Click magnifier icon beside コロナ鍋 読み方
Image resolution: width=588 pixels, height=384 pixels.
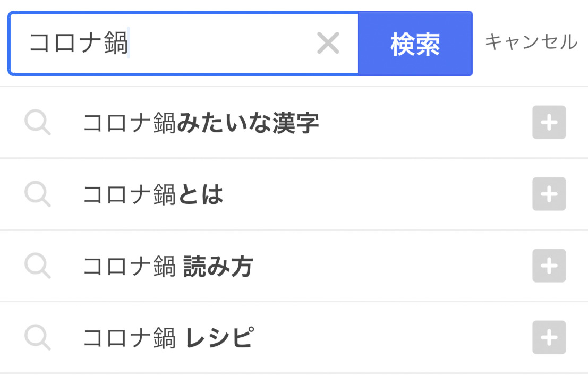(38, 267)
